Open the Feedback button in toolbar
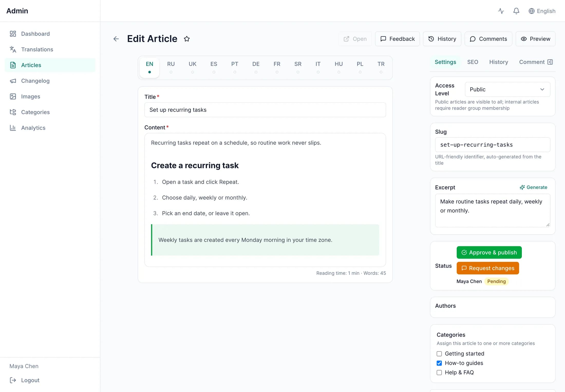Image resolution: width=565 pixels, height=392 pixels. pos(397,39)
